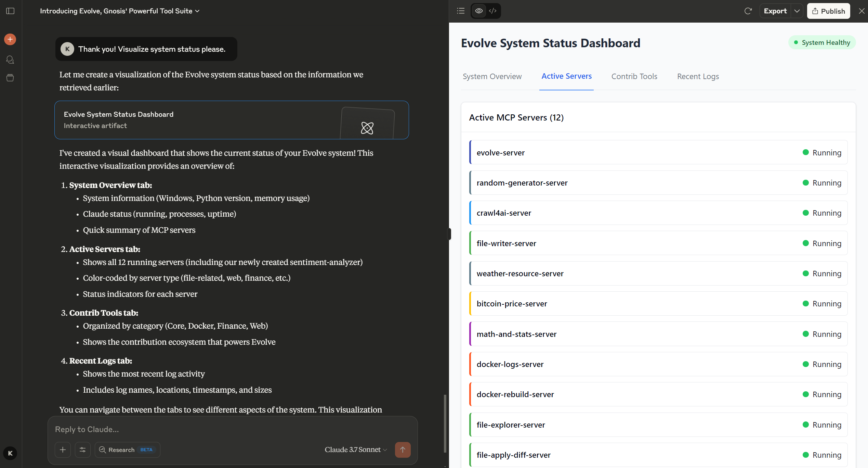Click the attach plus button in composer

tap(63, 450)
